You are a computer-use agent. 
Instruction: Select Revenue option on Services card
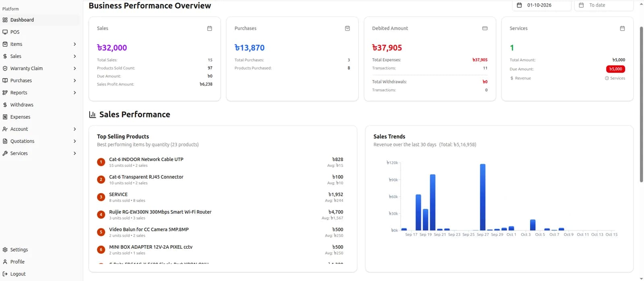click(520, 78)
